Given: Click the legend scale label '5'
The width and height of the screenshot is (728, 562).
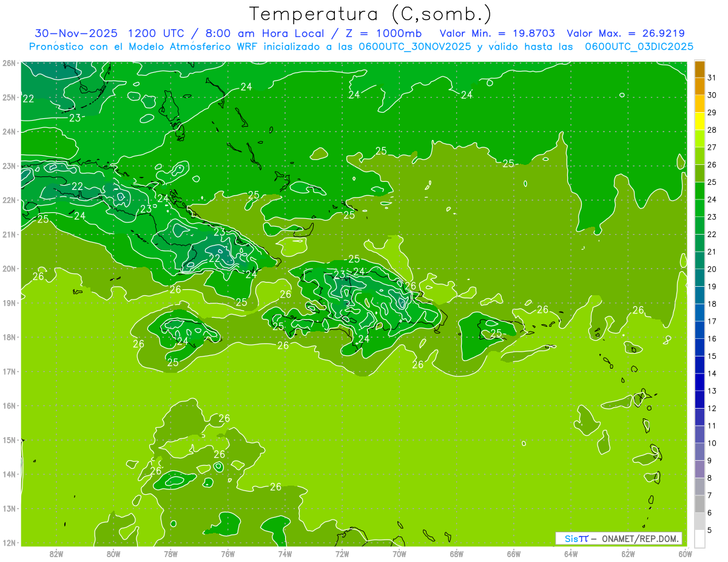Looking at the screenshot, I should tap(709, 530).
